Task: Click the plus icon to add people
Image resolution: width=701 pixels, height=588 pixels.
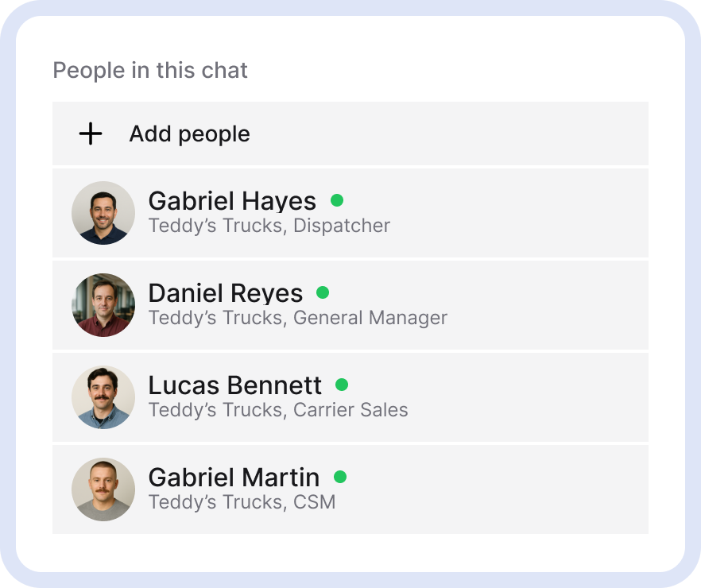Action: tap(91, 134)
